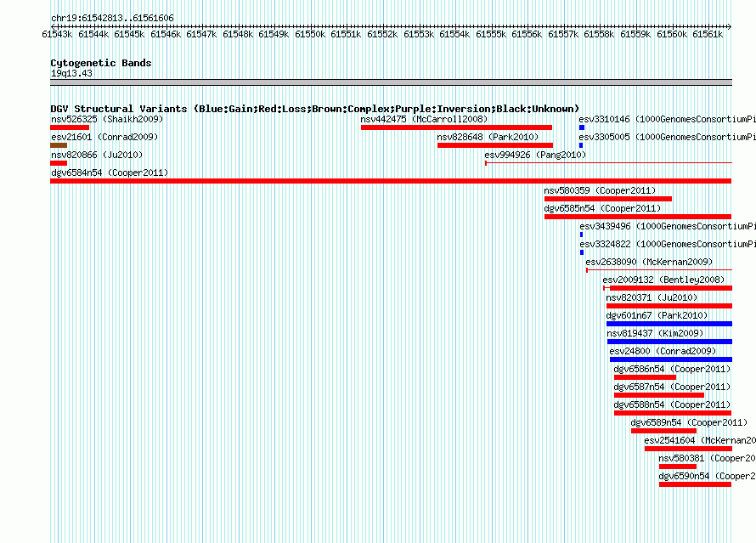This screenshot has width=756, height=543.
Task: Open esv3324822 variant label
Action: 668,244
